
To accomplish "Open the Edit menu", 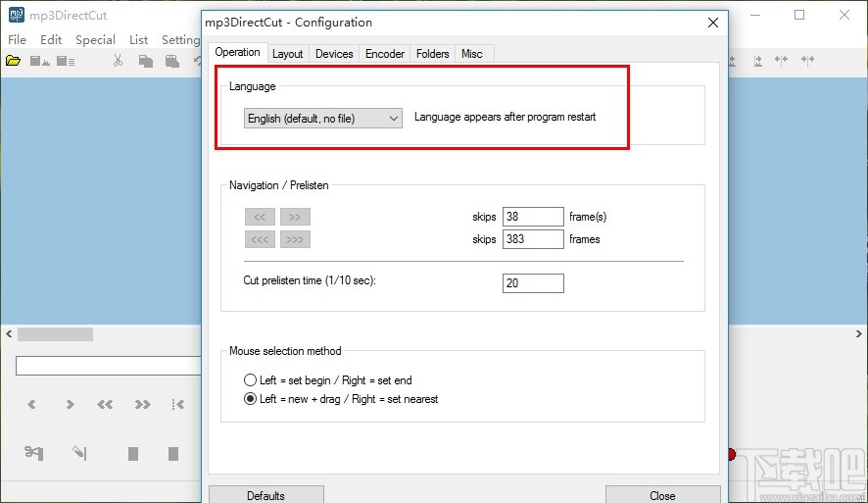I will point(51,40).
